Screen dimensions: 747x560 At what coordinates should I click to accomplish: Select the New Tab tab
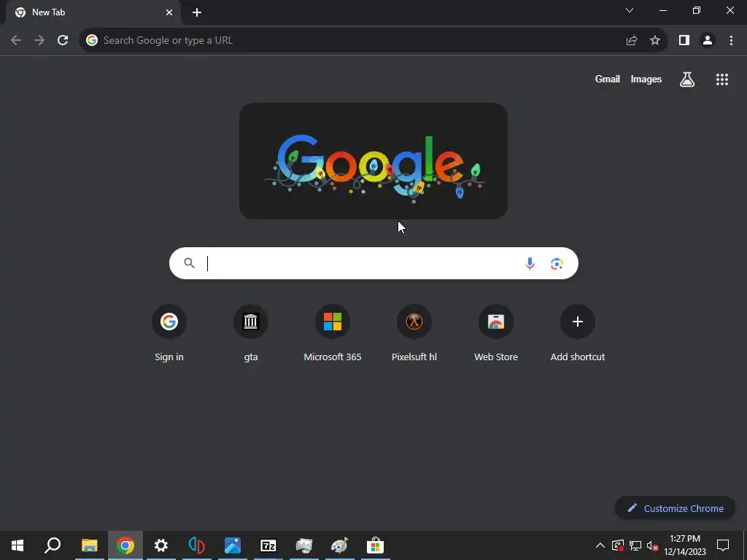click(x=93, y=13)
